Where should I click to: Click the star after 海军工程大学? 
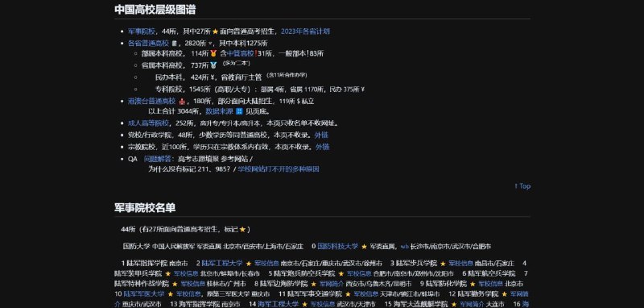coord(305,304)
